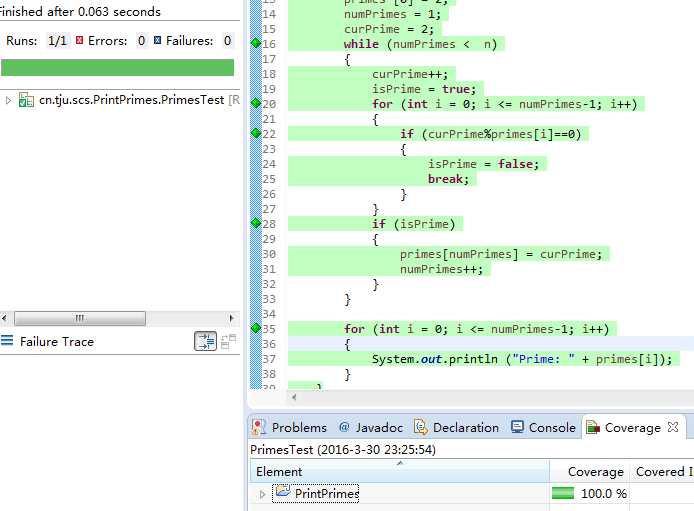Click the green JUnit progress bar
Screen dimensions: 694x511
point(117,68)
